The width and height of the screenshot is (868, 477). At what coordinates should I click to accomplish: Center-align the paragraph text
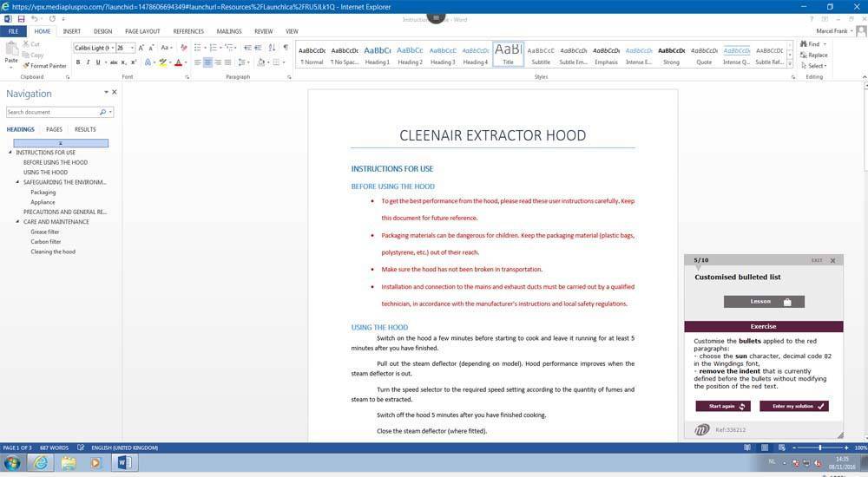(x=208, y=62)
